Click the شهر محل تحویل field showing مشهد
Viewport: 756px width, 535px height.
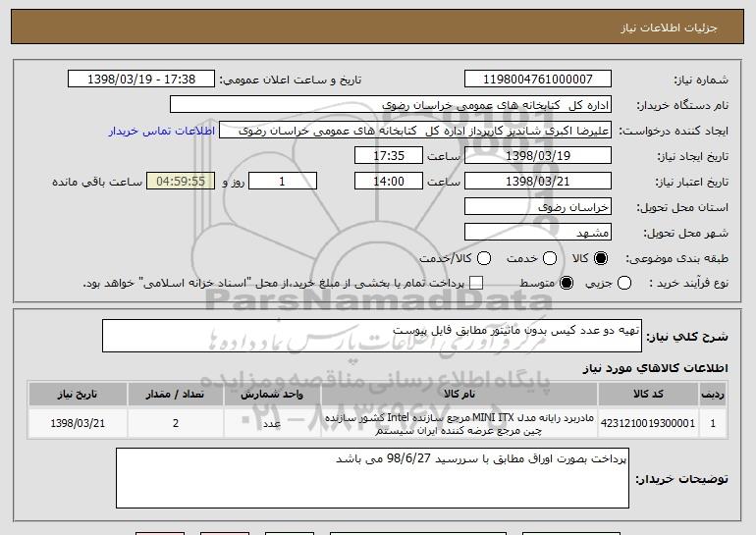536,233
